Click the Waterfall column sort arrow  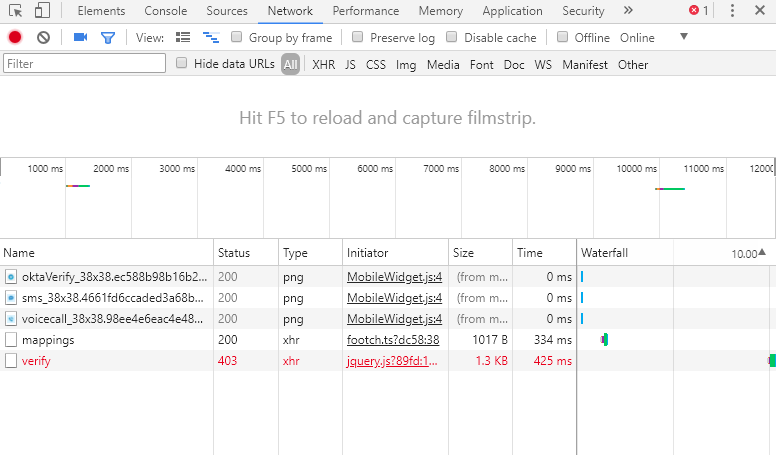pyautogui.click(x=761, y=253)
